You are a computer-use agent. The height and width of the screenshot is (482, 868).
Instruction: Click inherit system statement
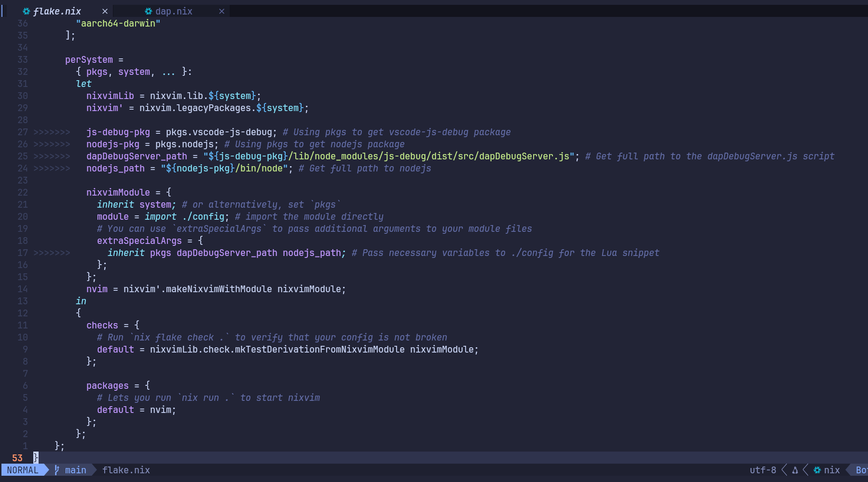coord(137,204)
